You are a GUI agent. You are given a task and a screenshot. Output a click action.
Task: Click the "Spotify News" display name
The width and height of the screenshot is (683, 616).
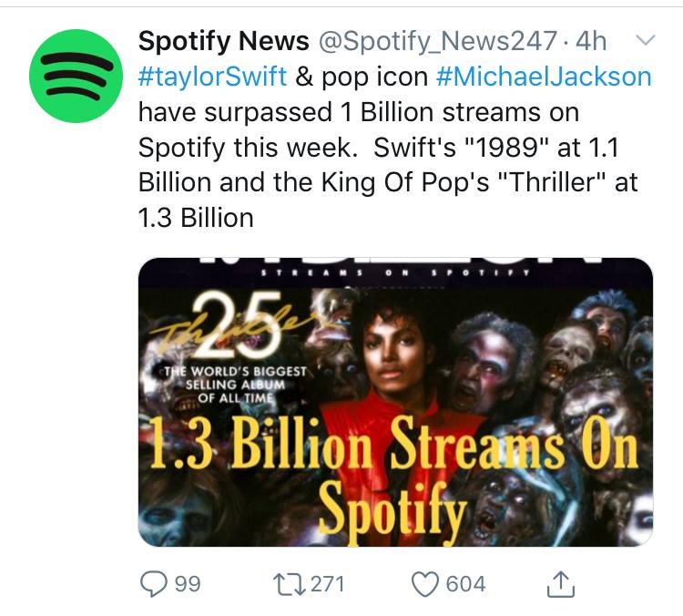[x=224, y=41]
